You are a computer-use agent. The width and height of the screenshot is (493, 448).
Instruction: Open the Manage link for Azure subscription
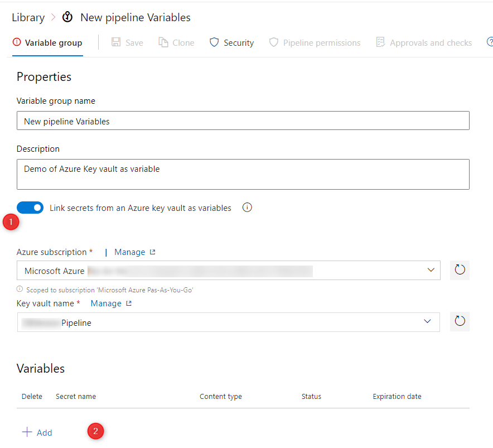coord(135,252)
